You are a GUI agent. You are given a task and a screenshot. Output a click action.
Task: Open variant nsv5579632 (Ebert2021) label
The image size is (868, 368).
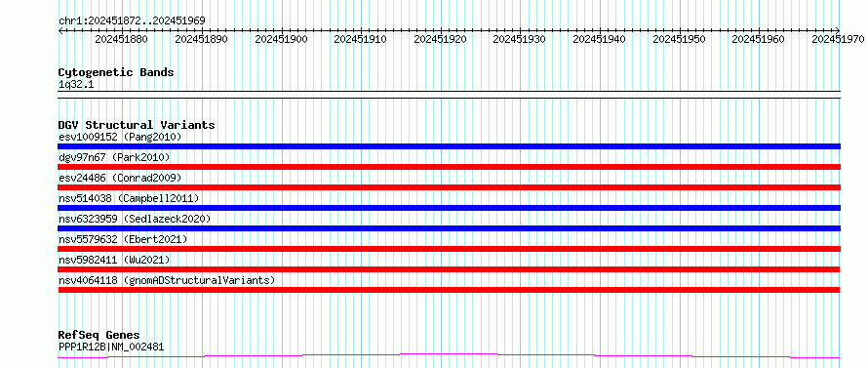tap(123, 239)
